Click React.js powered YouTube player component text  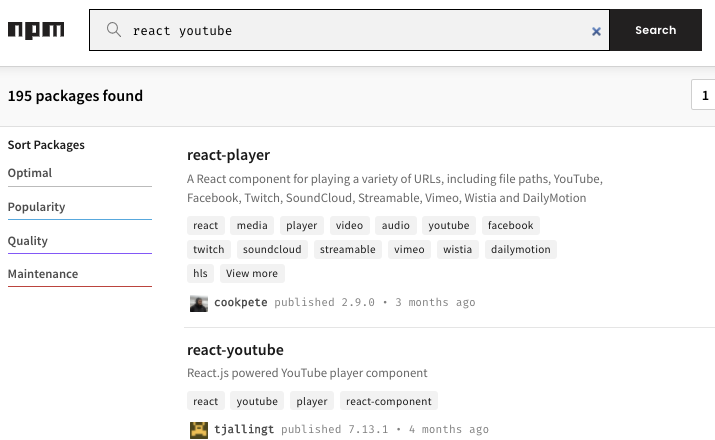pos(307,373)
